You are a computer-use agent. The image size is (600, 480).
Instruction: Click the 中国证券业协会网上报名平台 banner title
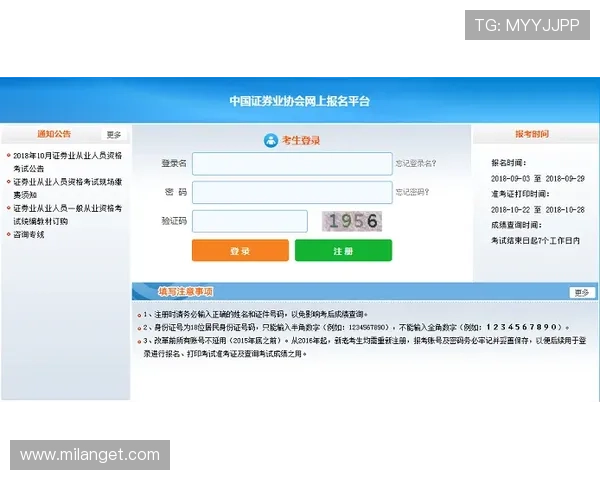300,101
